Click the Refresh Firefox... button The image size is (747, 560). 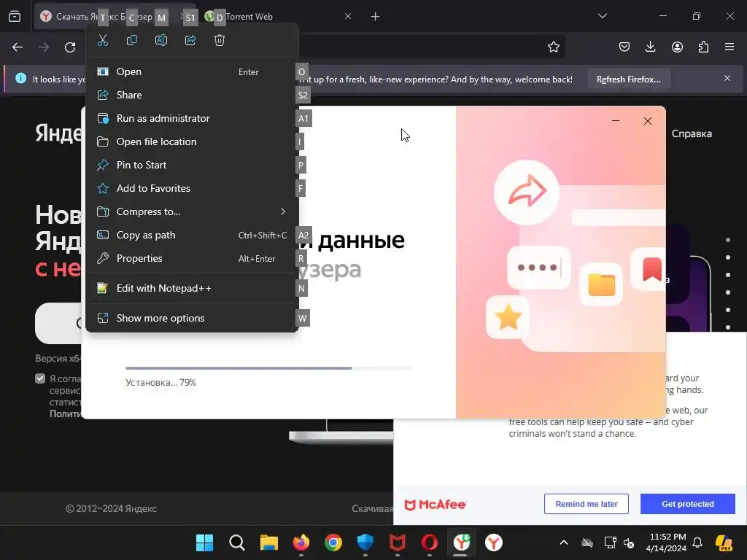click(x=628, y=79)
